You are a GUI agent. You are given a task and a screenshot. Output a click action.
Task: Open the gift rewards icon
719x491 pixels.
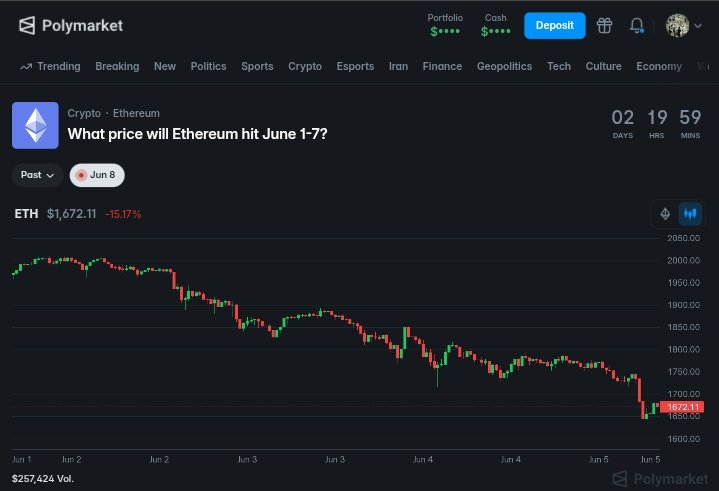point(604,26)
